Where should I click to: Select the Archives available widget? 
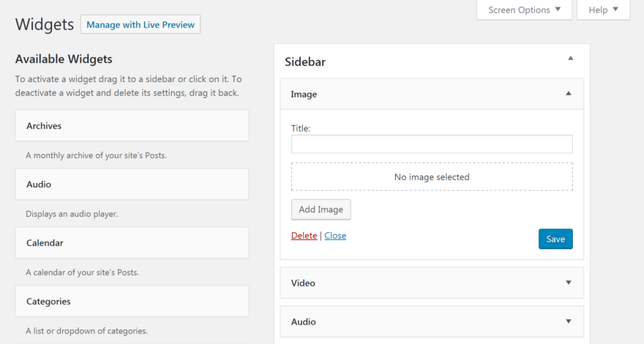(132, 126)
